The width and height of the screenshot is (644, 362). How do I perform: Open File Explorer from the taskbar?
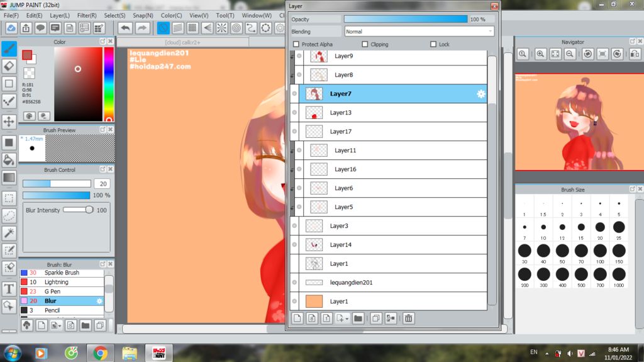coord(130,353)
